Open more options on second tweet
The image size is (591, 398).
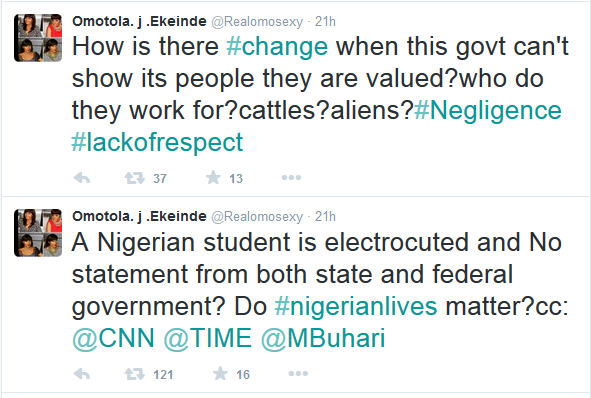tap(299, 374)
